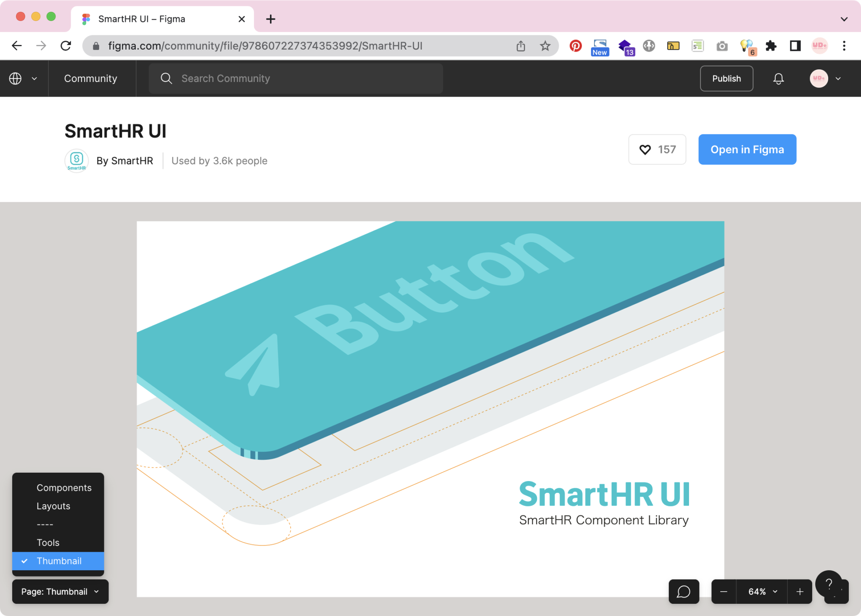Bookmark this page with star icon

(x=545, y=46)
